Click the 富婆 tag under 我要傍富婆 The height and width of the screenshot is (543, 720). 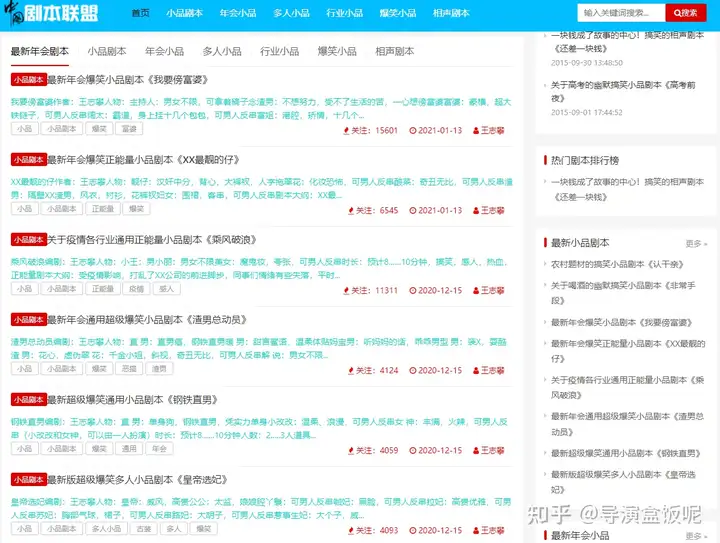pos(129,129)
